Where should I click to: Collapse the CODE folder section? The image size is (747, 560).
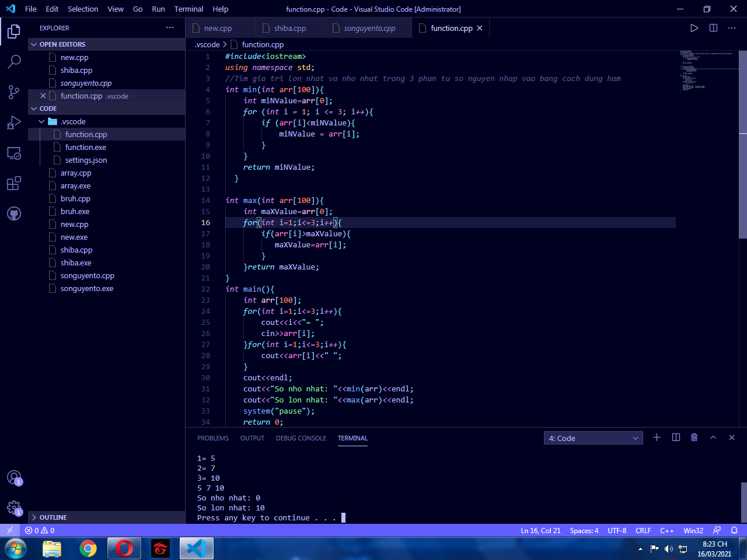click(x=34, y=108)
